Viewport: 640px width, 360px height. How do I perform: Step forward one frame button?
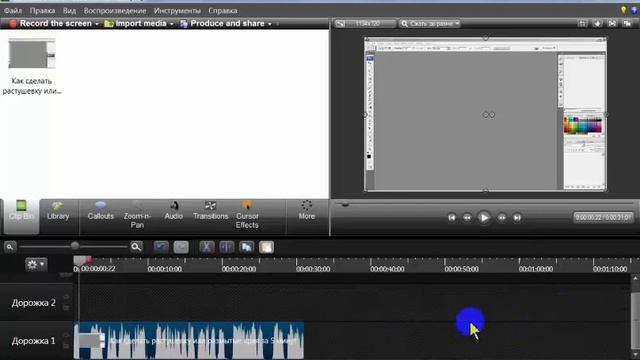click(x=502, y=218)
